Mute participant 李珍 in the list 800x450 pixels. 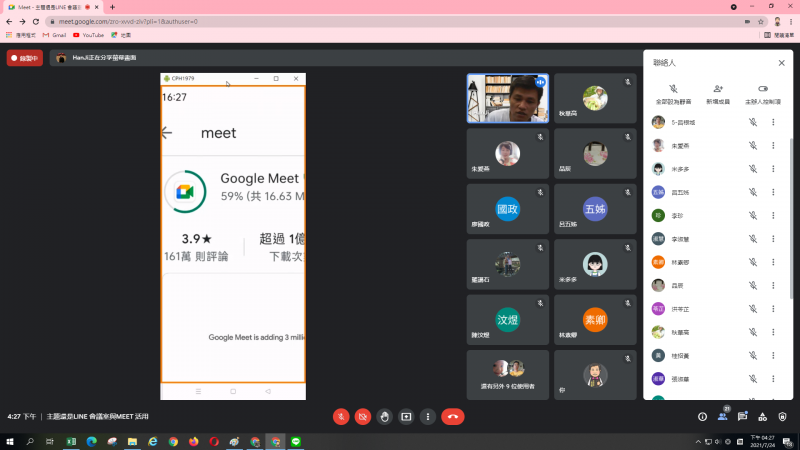tap(753, 215)
